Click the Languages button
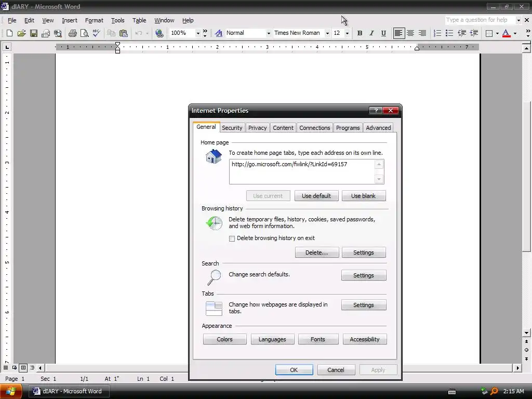 [272, 339]
